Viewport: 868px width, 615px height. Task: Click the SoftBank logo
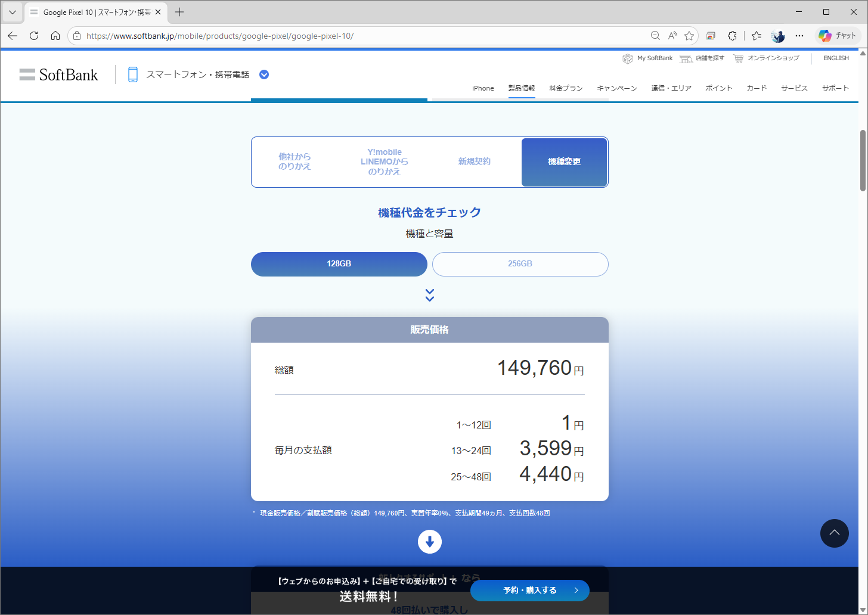[x=58, y=74]
